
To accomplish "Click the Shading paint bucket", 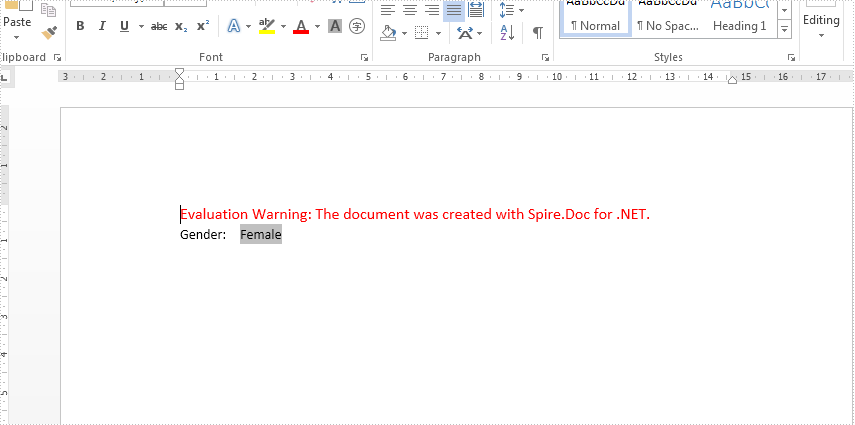I will [389, 33].
